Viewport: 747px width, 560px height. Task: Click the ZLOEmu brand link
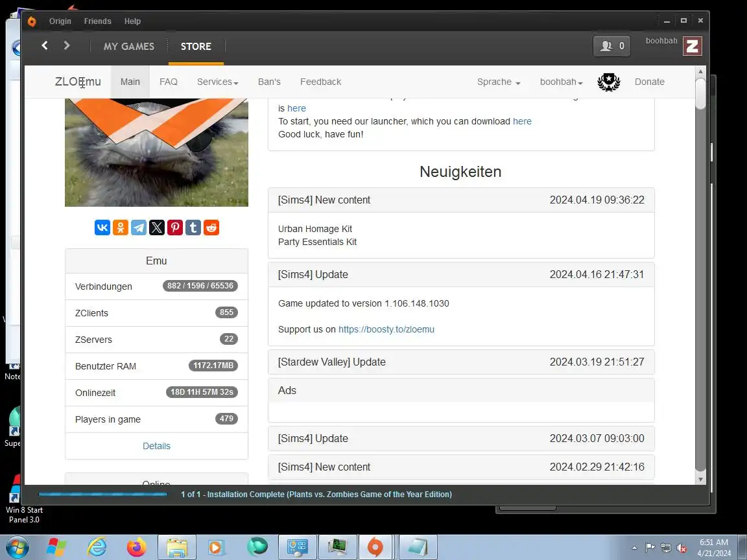[78, 82]
